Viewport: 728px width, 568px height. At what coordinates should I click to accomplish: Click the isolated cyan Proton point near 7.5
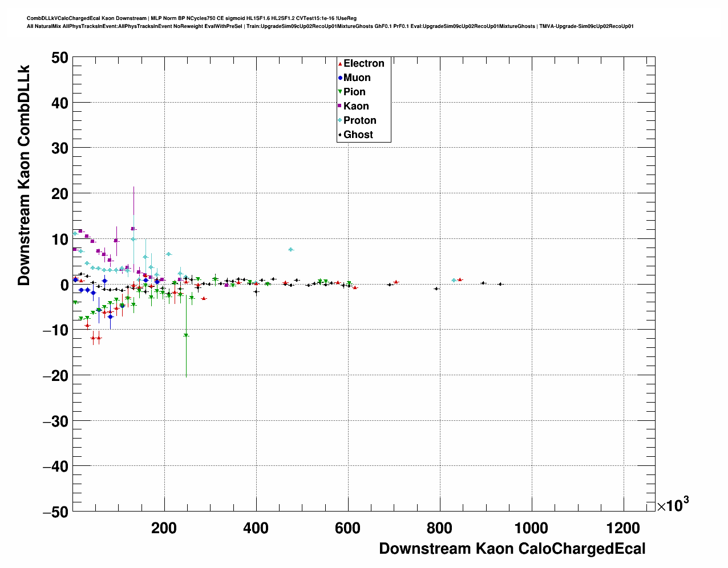291,250
